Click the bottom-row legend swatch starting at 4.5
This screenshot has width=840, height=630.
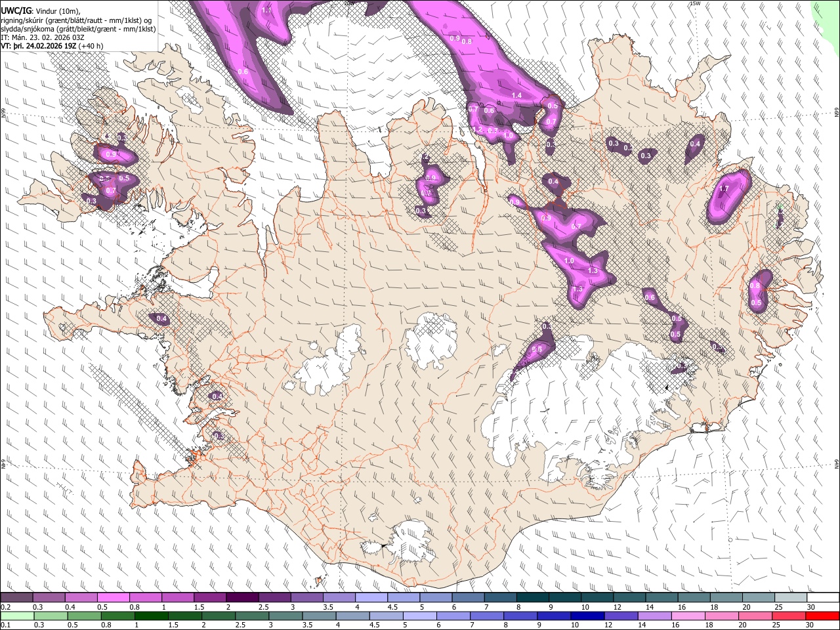coord(386,616)
